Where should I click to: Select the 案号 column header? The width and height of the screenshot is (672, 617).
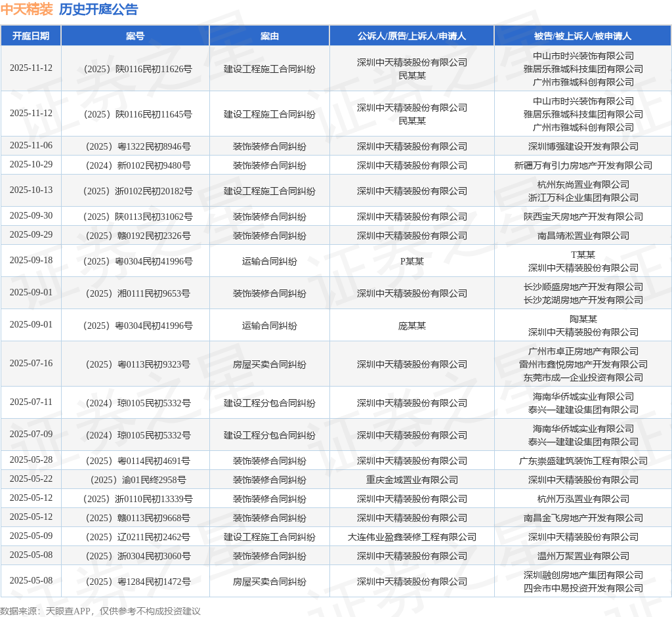[x=135, y=36]
